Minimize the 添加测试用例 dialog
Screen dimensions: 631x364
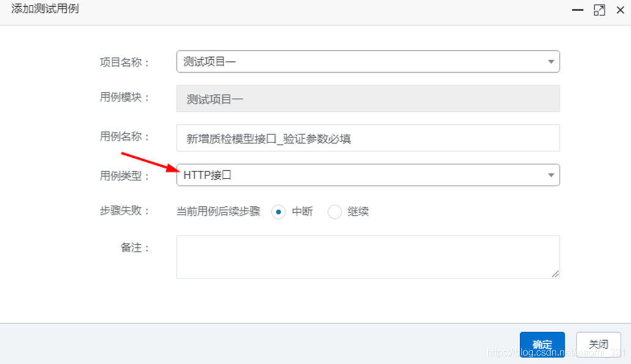click(x=578, y=10)
